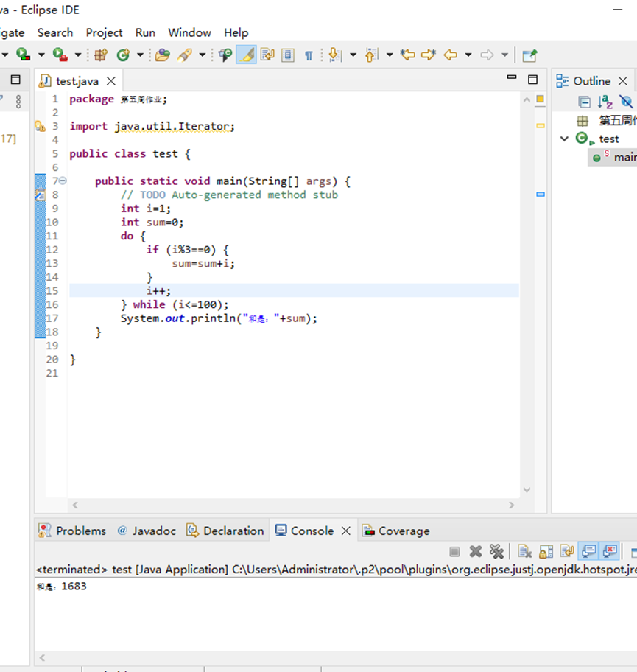637x672 pixels.
Task: Toggle Show Whitespace Characters pilcrow button
Action: coord(309,55)
